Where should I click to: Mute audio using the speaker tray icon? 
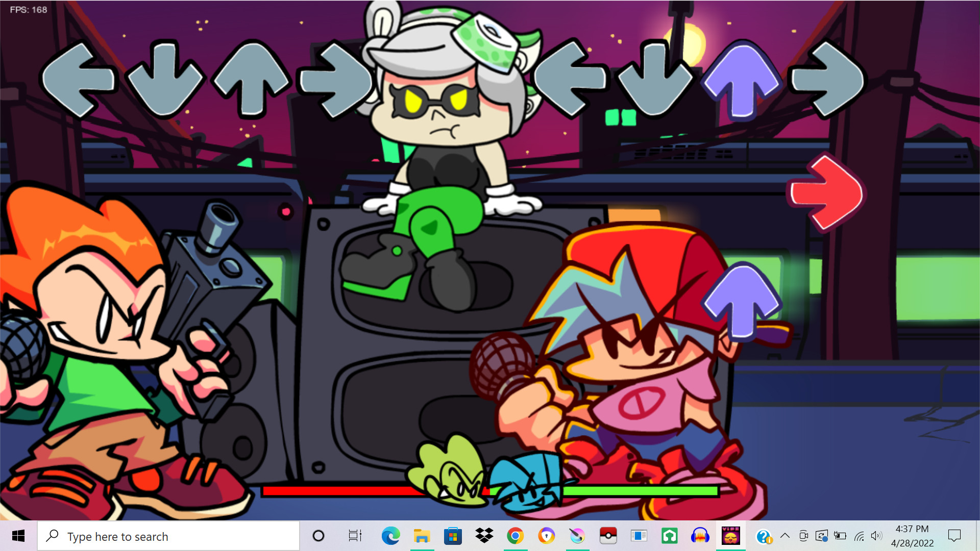pyautogui.click(x=876, y=536)
